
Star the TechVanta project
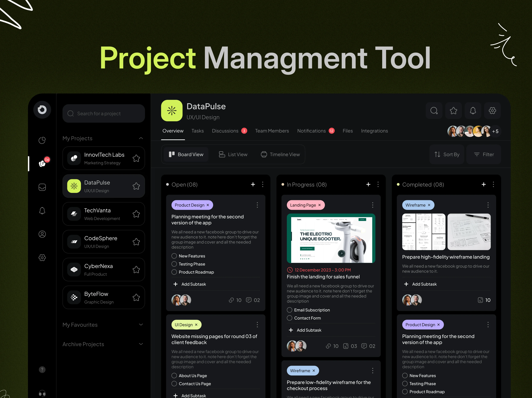pos(136,214)
